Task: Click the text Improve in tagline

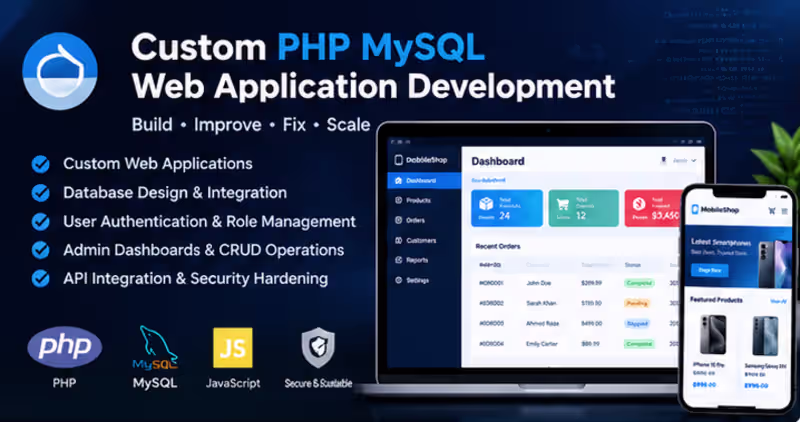Action: click(228, 126)
